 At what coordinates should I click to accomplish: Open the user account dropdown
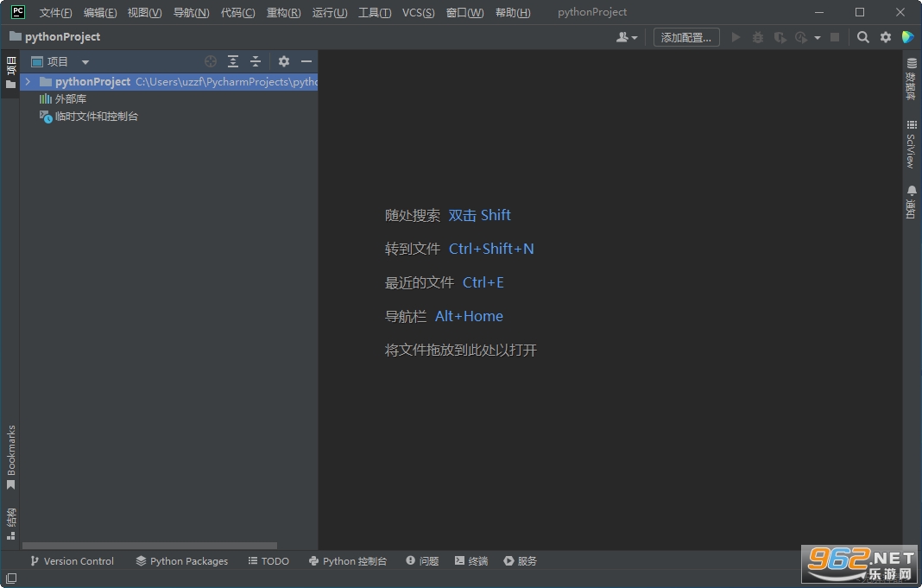click(x=626, y=38)
